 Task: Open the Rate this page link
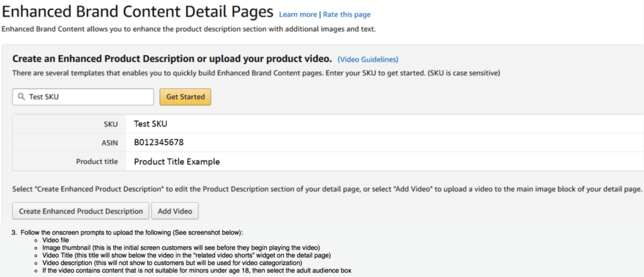(x=347, y=15)
